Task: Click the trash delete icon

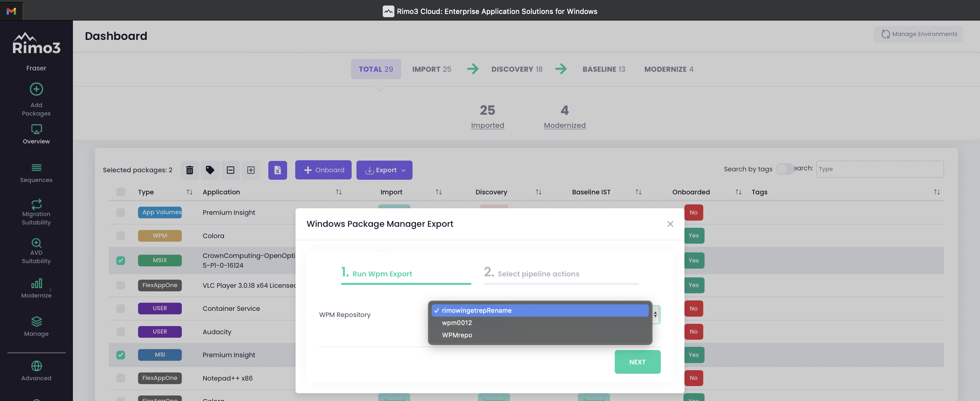Action: pos(190,170)
